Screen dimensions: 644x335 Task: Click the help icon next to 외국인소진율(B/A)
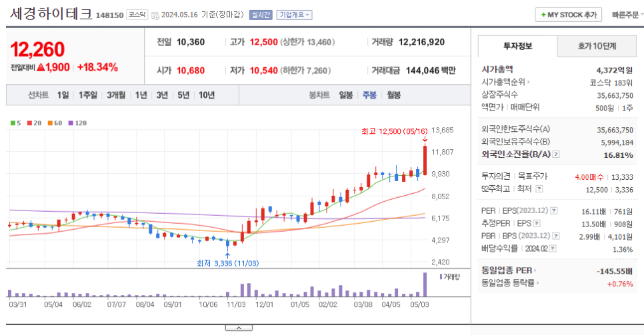pyautogui.click(x=556, y=155)
